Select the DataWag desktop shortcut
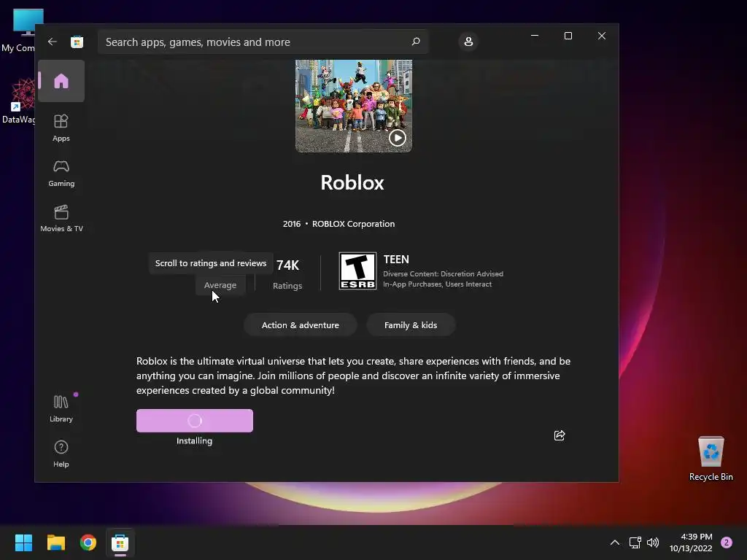The width and height of the screenshot is (747, 560). click(x=18, y=101)
